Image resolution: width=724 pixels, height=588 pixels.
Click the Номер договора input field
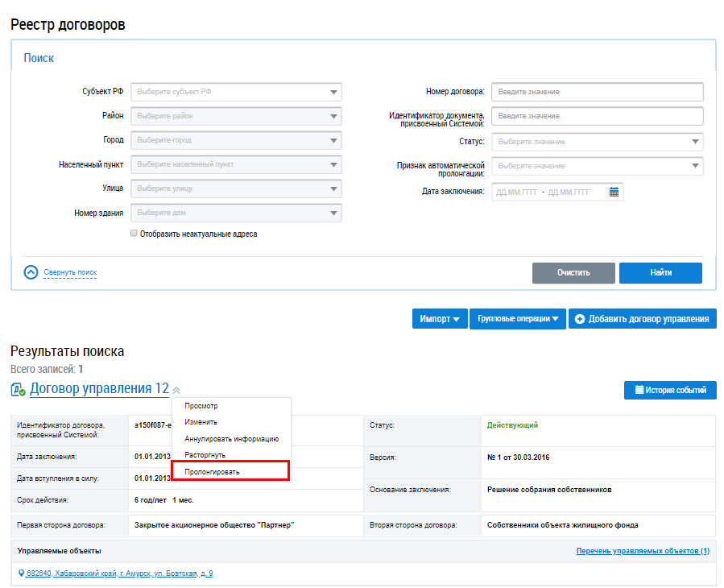coord(598,92)
